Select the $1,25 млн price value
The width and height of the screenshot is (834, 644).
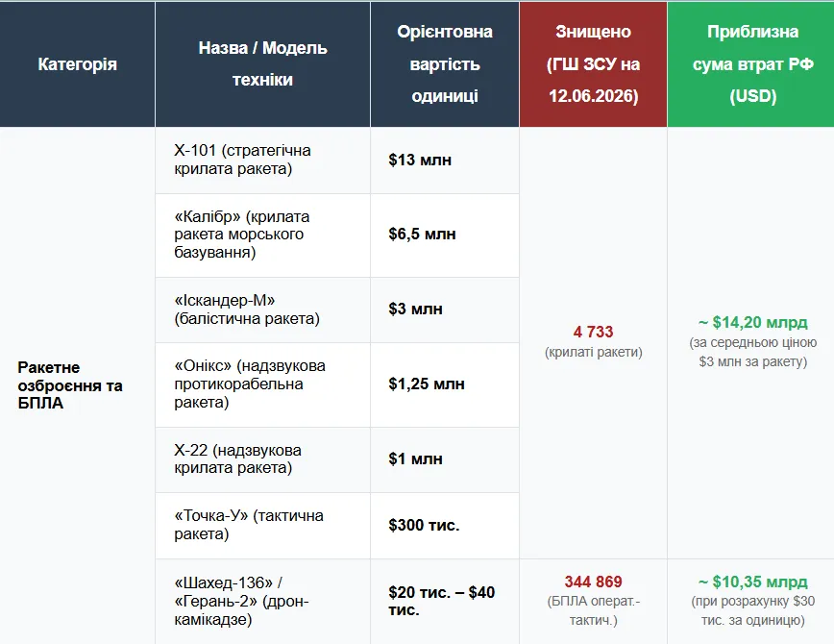[x=426, y=384]
